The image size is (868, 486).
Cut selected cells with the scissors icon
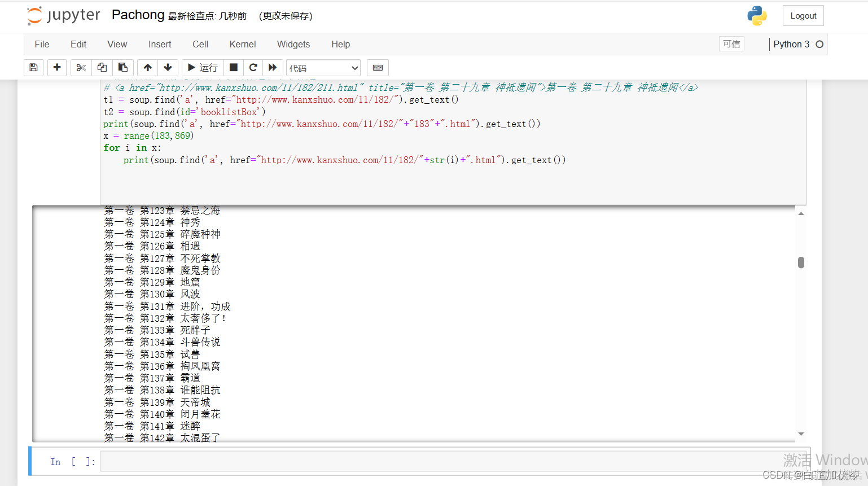coord(81,68)
